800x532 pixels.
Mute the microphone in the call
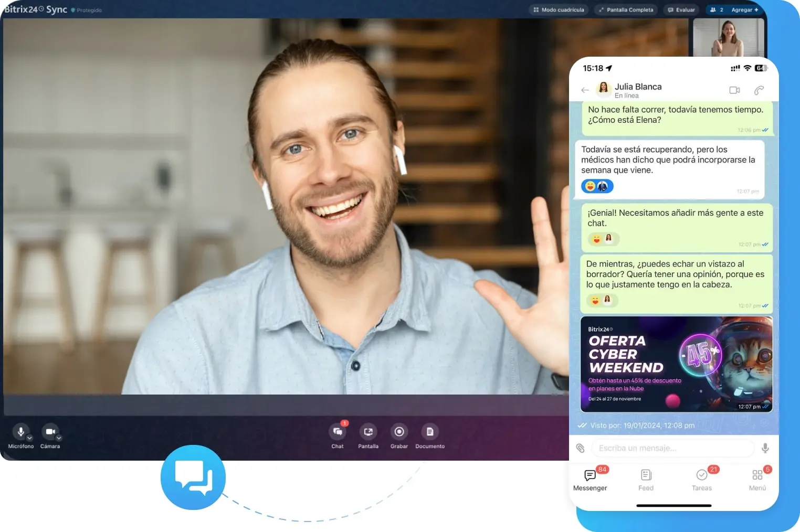point(20,431)
